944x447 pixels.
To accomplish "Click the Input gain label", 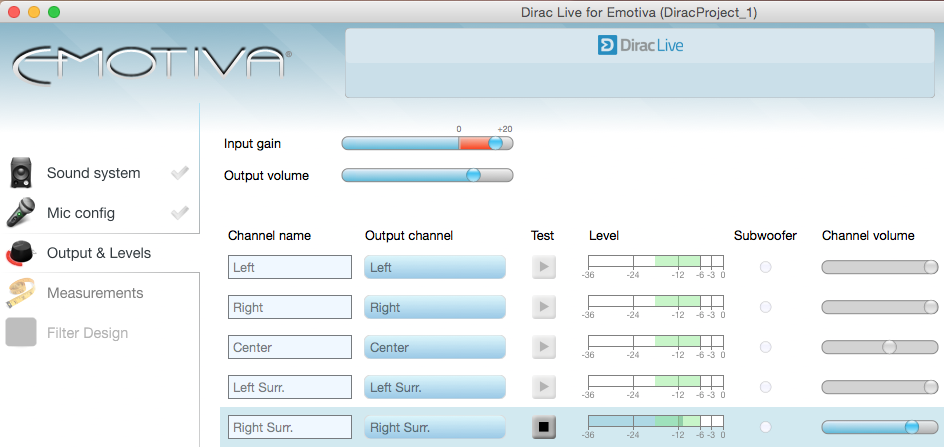I will point(252,144).
